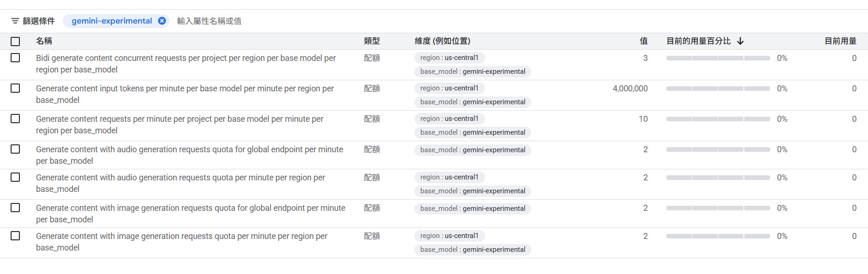Screen dimensions: 868x274
Task: Select the input tokens per minute quota checkbox
Action: tap(15, 88)
